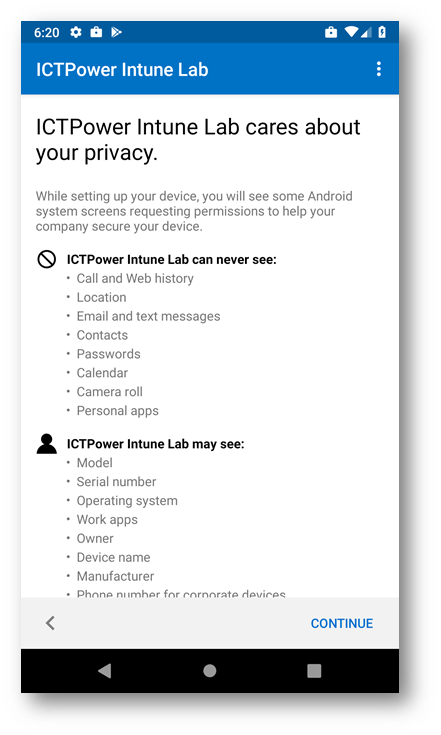This screenshot has height=735, width=441.
Task: Tap the 'Personal apps' list entry
Action: click(118, 411)
